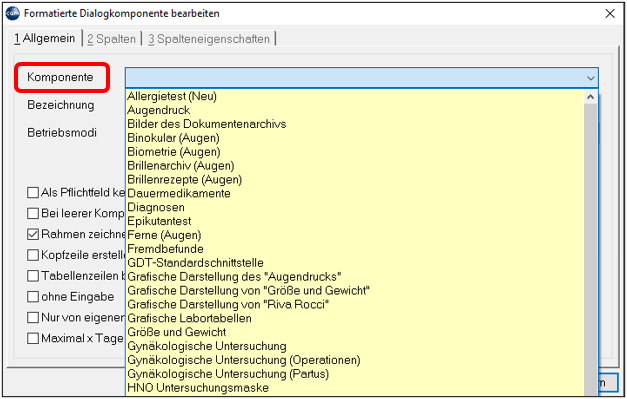Enable the Kopfzeile erstellen checkbox
627x399 pixels.
point(33,255)
